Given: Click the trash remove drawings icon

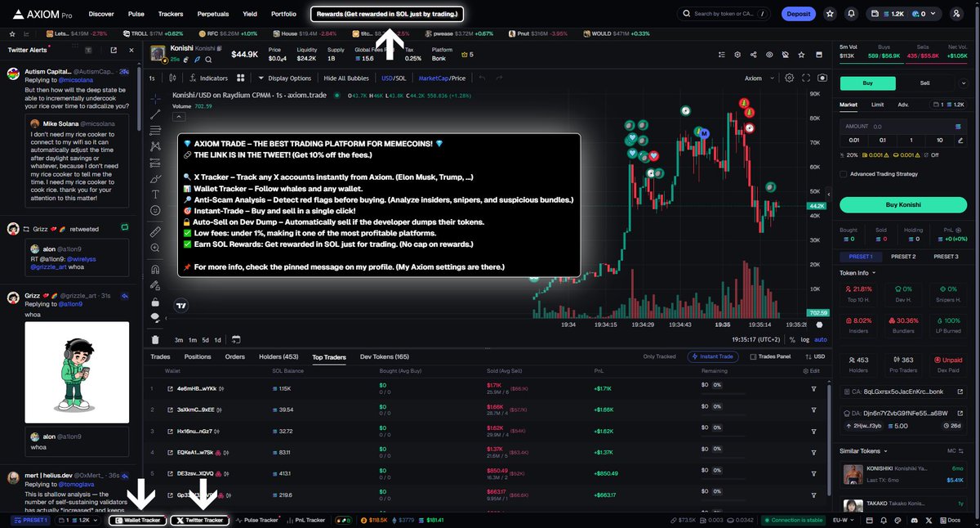Looking at the screenshot, I should tap(155, 339).
